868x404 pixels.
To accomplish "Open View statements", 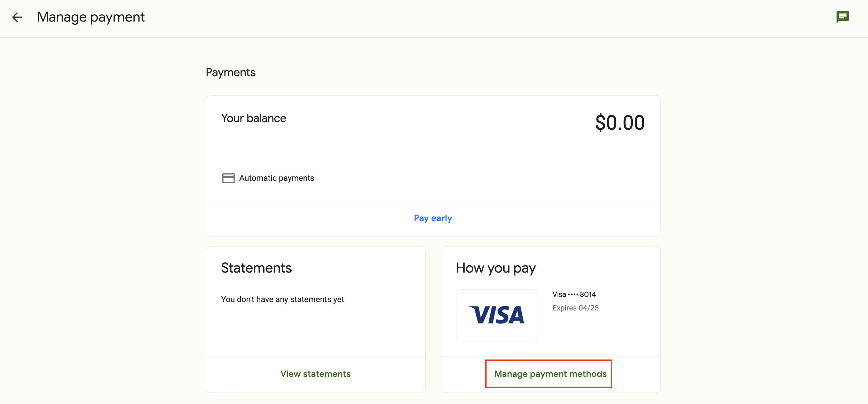I will click(x=315, y=374).
